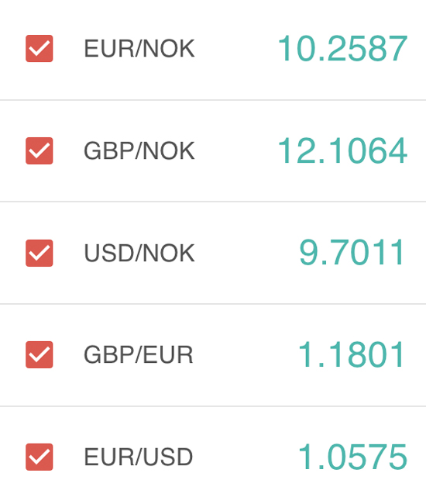Image resolution: width=426 pixels, height=504 pixels.
Task: Click the 10.2587 rate value
Action: (x=342, y=49)
